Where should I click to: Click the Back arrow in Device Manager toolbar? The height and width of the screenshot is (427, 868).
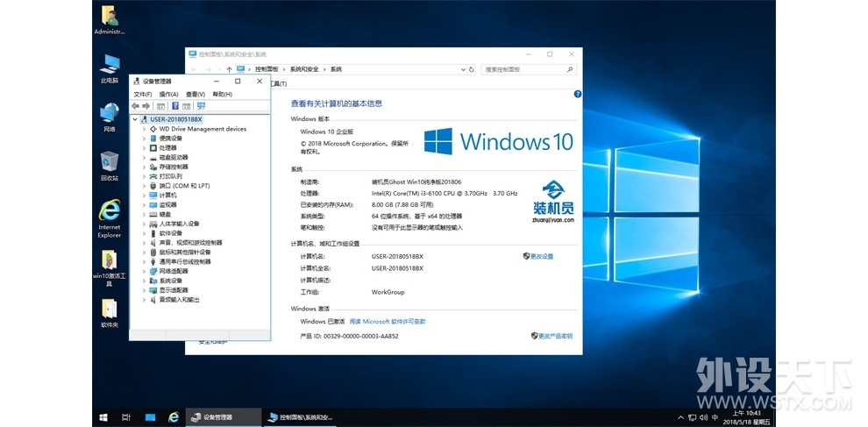click(x=136, y=106)
